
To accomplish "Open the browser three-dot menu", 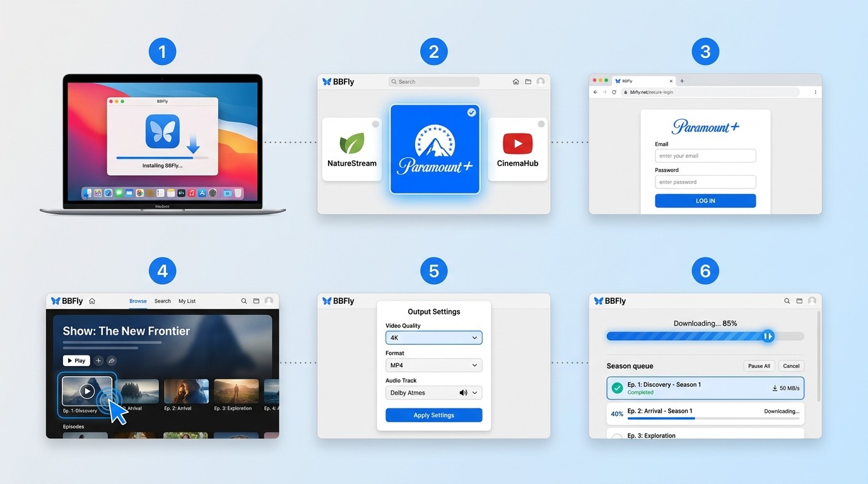I will 815,92.
